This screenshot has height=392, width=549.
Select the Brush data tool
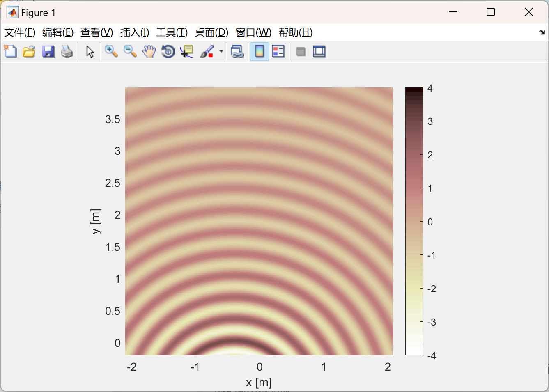coord(207,52)
